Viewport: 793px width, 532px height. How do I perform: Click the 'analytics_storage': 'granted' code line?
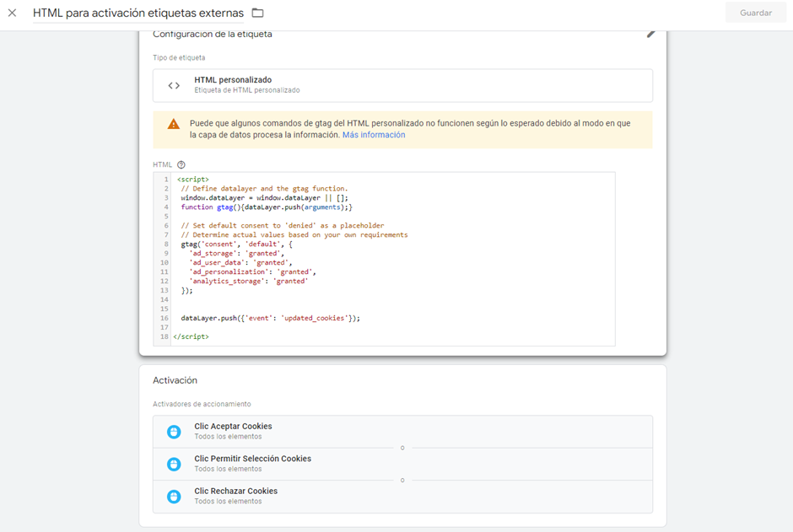coord(248,282)
